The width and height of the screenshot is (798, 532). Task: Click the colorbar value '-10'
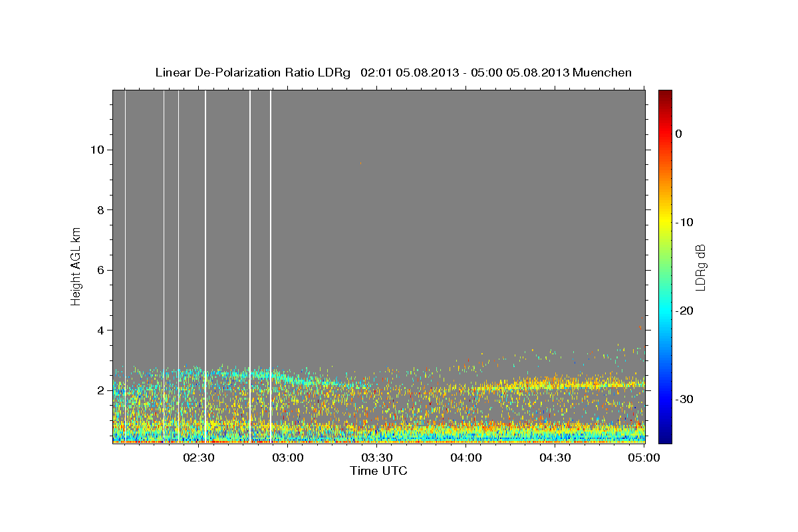[x=684, y=222]
